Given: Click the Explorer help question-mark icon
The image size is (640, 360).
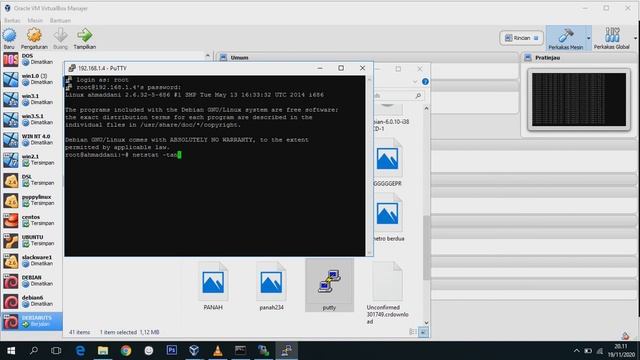Looking at the screenshot, I should click(425, 82).
